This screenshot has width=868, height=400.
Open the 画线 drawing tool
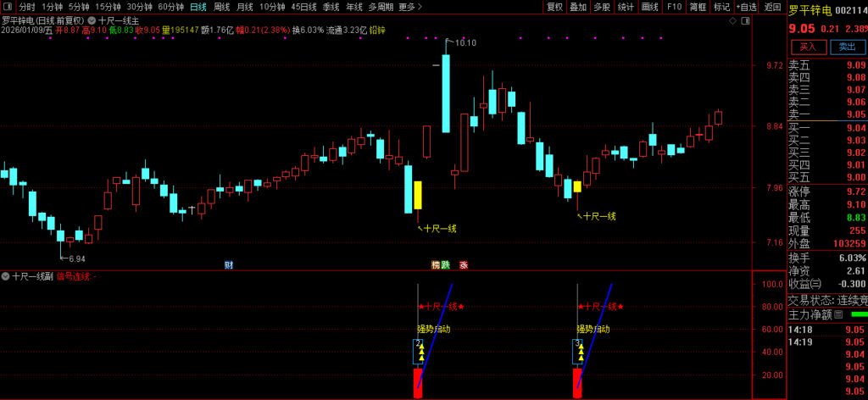coord(650,7)
